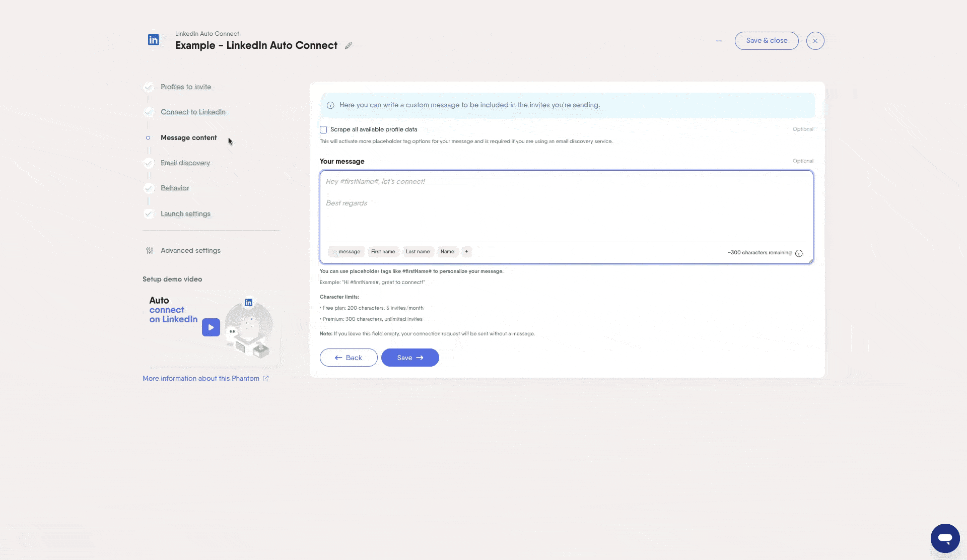Click the Save button
The image size is (967, 560).
click(x=409, y=358)
